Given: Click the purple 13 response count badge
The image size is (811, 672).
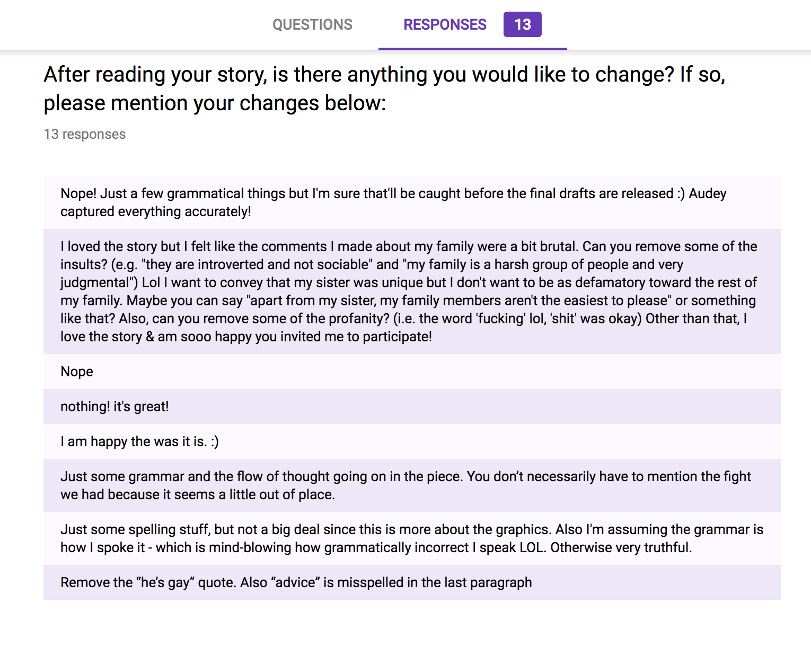Looking at the screenshot, I should (x=522, y=25).
